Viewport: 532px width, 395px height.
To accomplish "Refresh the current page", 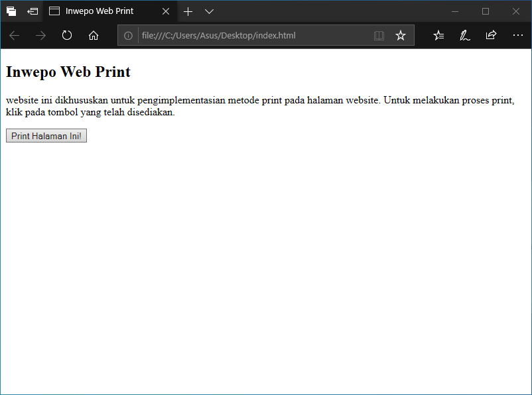I will click(67, 36).
